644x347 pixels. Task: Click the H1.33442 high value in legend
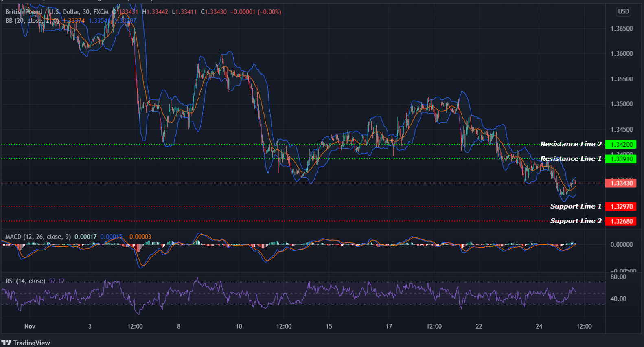[x=155, y=12]
